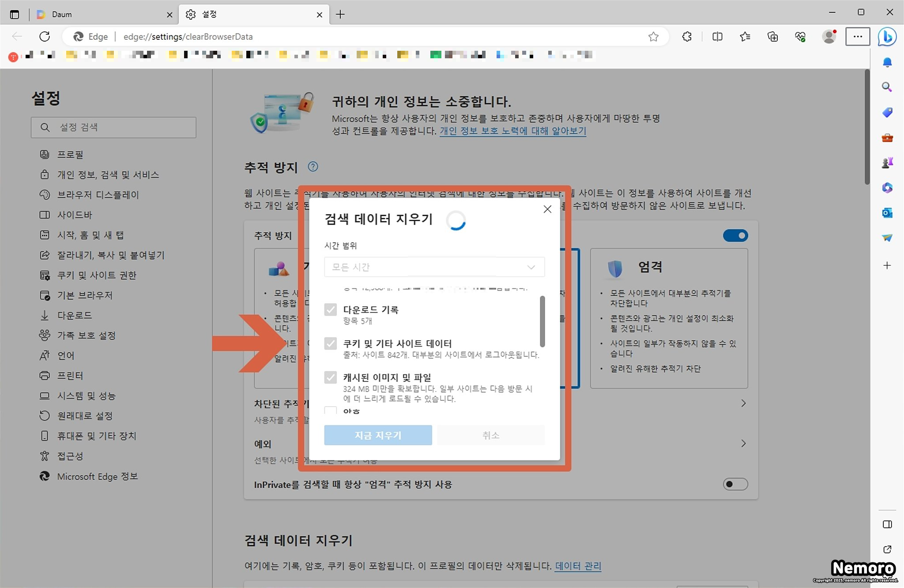Viewport: 904px width, 588px height.
Task: Open Collections toolbar icon
Action: tap(772, 37)
